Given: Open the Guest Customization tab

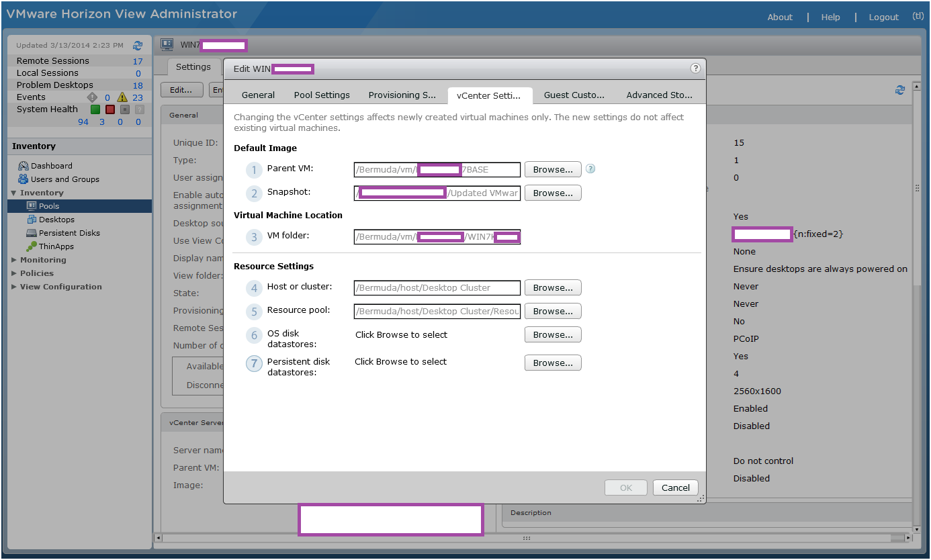Looking at the screenshot, I should (x=574, y=95).
